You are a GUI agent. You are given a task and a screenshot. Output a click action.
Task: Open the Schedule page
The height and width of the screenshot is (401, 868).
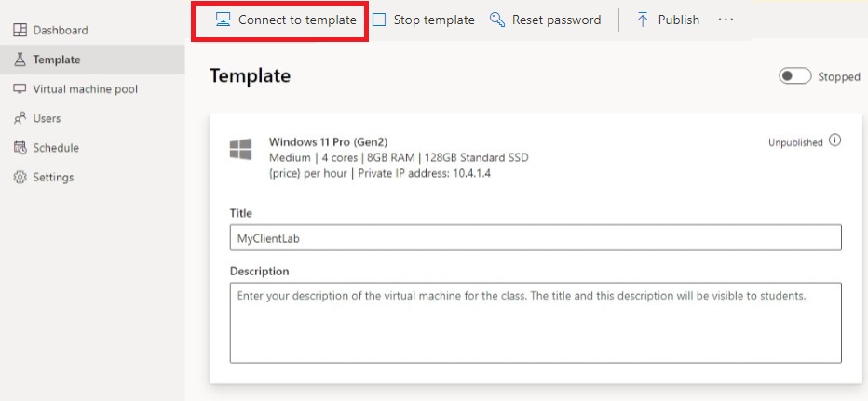(x=56, y=148)
